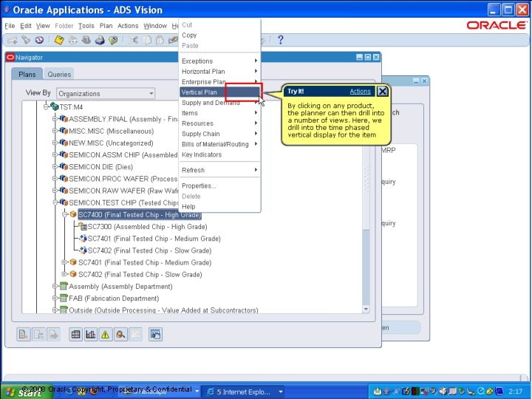Click the SC7300 Assembled Chip component icon
The height and width of the screenshot is (399, 532).
coord(83,226)
